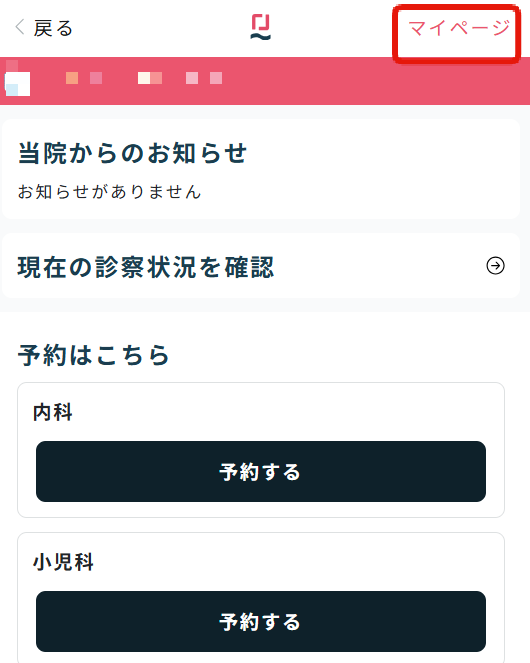
Task: Click 戻る text label in header
Action: (53, 28)
